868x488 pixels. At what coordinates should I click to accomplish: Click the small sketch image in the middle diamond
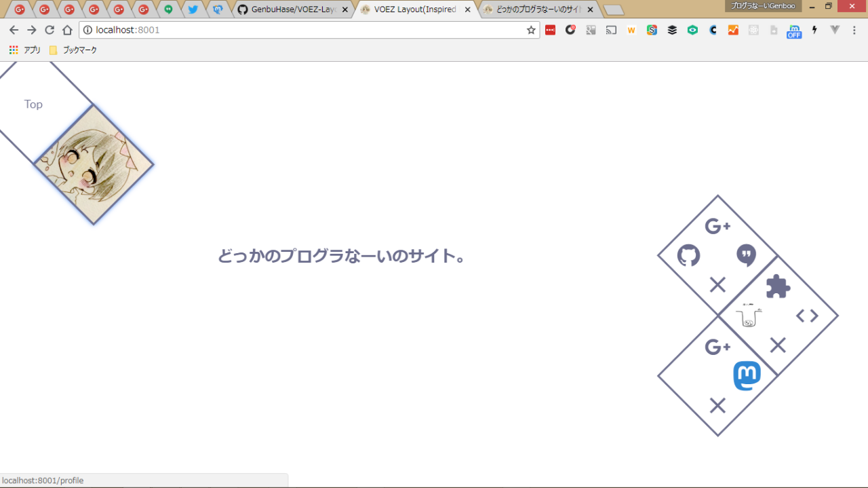749,316
